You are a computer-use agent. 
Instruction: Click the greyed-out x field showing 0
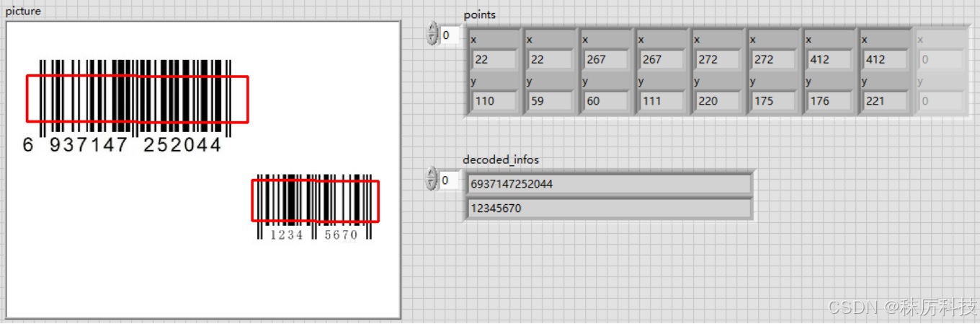pyautogui.click(x=942, y=59)
